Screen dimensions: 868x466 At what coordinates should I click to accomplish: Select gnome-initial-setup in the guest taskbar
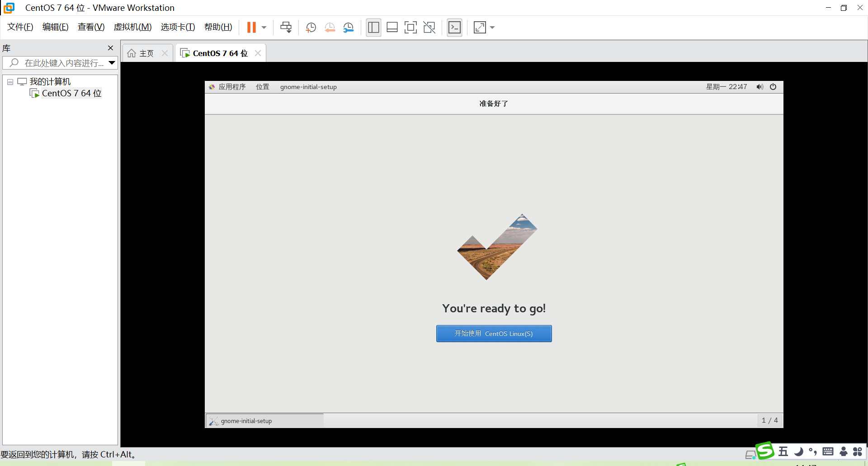tap(265, 421)
